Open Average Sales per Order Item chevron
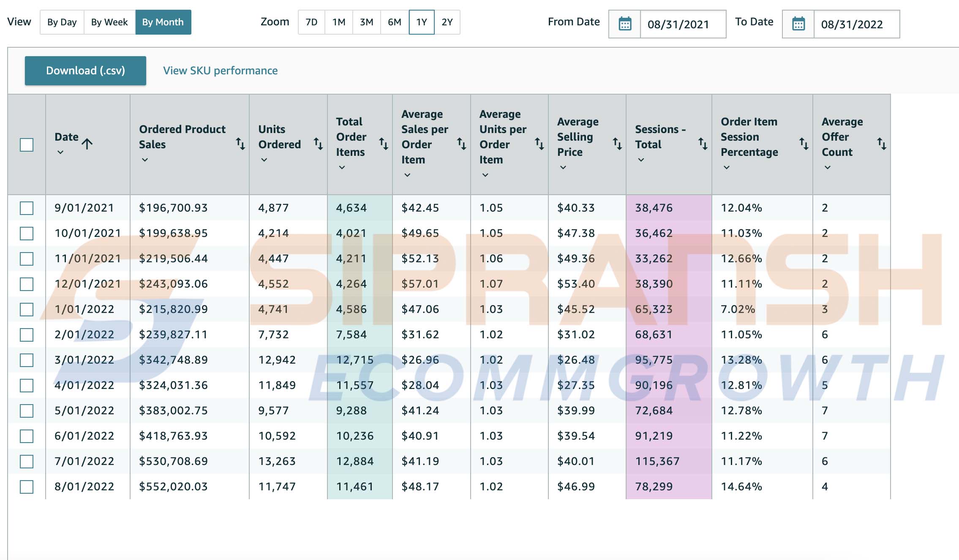This screenshot has width=959, height=560. tap(407, 175)
